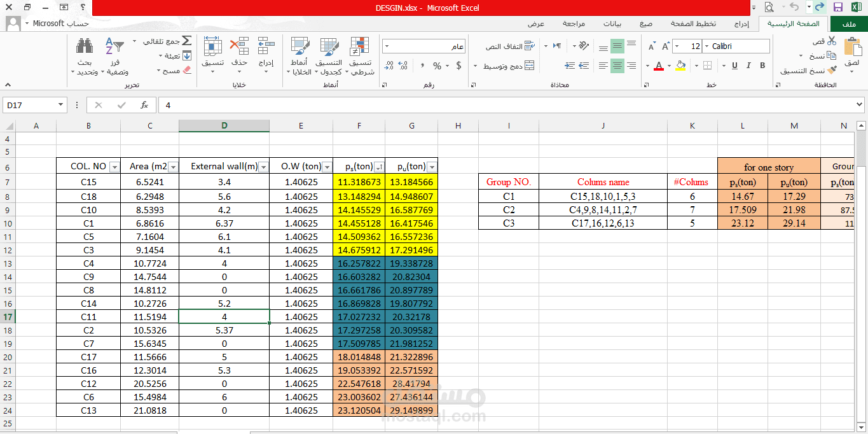Click the accounting dollar format icon
The image size is (868, 434).
tap(458, 66)
